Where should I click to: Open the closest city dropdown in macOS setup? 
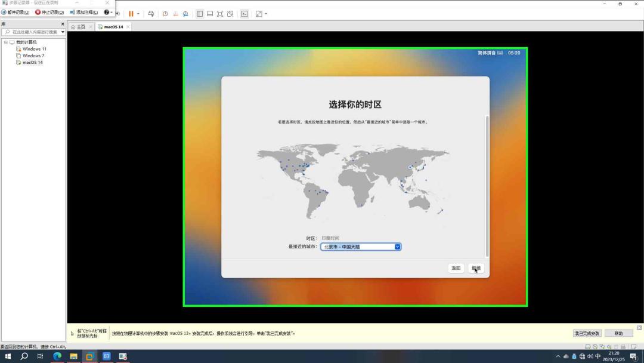[360, 246]
